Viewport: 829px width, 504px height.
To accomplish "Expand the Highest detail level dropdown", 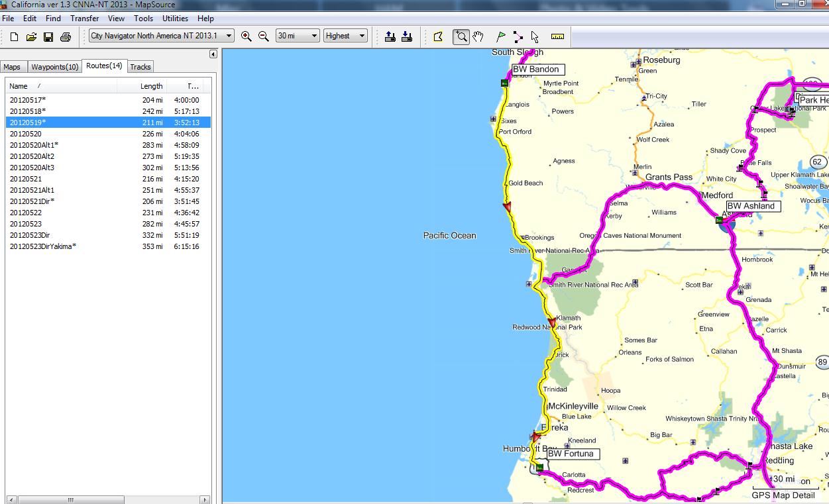I will [362, 36].
